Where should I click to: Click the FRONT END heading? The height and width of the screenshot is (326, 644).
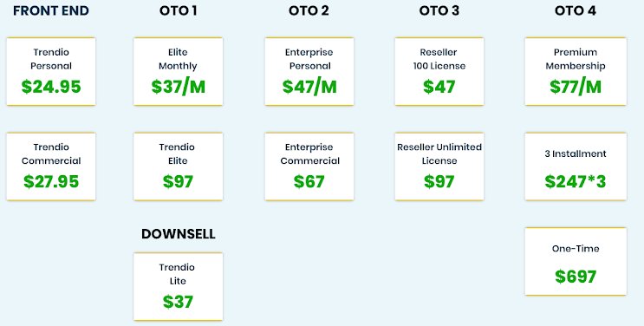[x=51, y=10]
